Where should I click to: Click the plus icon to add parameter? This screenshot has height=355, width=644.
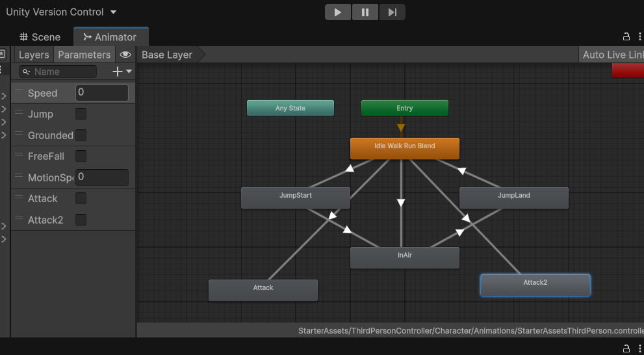click(x=118, y=72)
